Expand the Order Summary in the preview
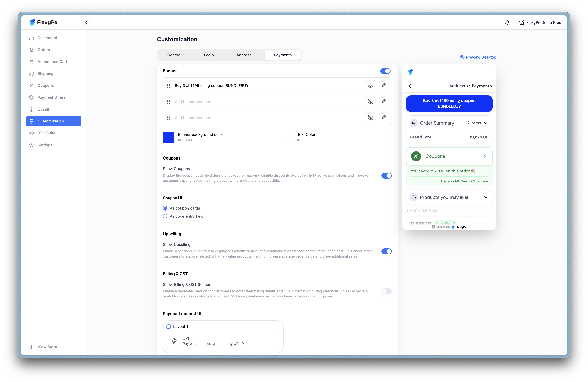 pos(486,123)
